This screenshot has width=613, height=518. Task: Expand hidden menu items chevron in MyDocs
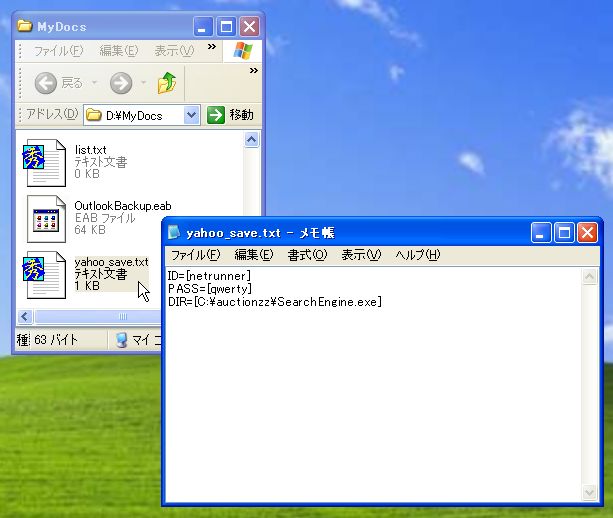tap(212, 47)
